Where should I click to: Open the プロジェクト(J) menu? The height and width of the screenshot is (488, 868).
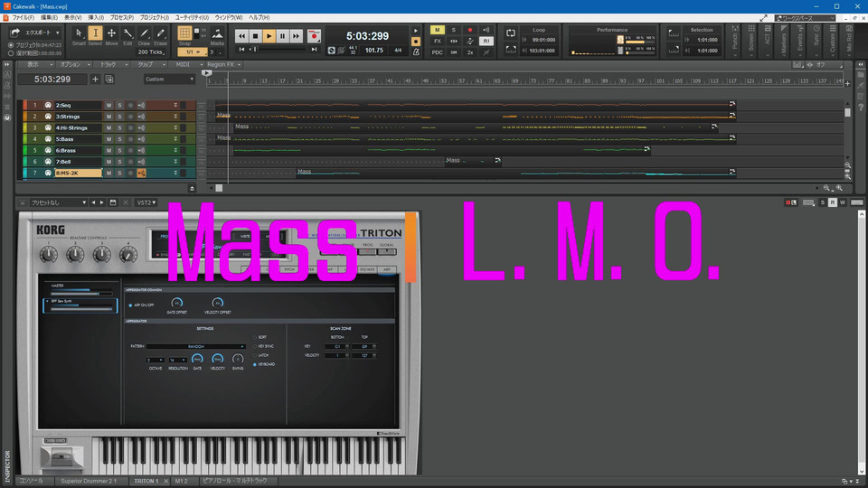[x=155, y=18]
